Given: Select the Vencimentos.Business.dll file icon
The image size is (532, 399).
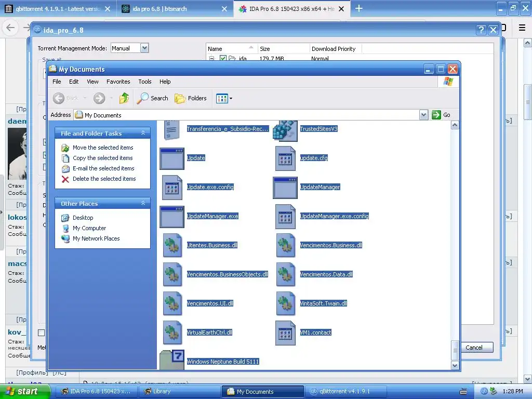Looking at the screenshot, I should (x=285, y=245).
